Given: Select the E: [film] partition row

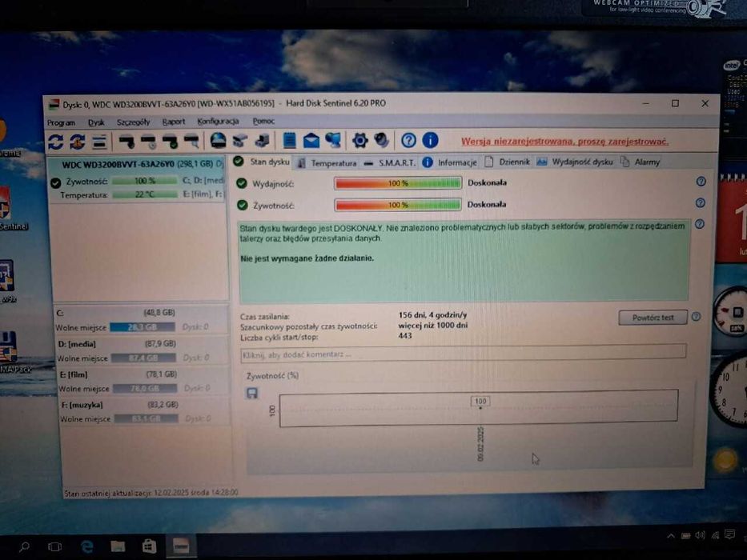Looking at the screenshot, I should click(143, 381).
